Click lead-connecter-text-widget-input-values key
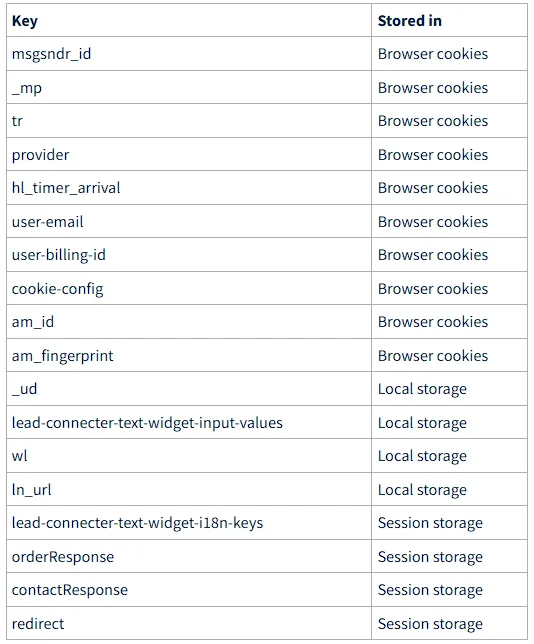 (x=147, y=423)
